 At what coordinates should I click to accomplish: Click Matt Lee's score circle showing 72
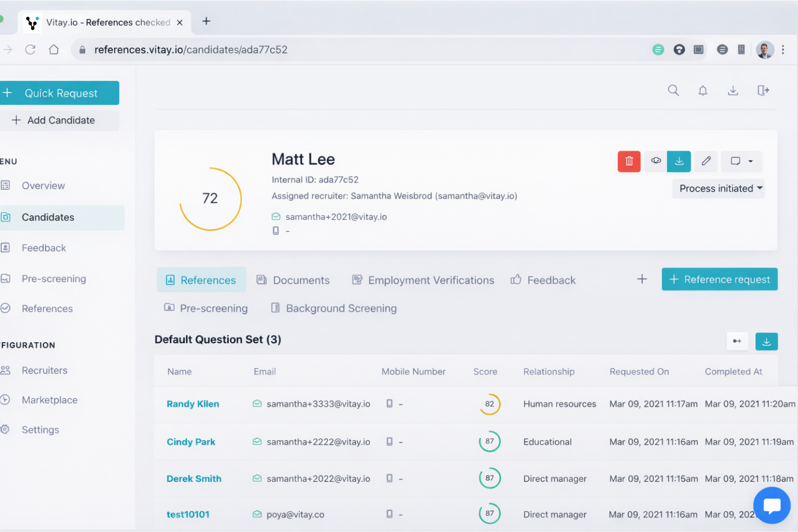(210, 198)
